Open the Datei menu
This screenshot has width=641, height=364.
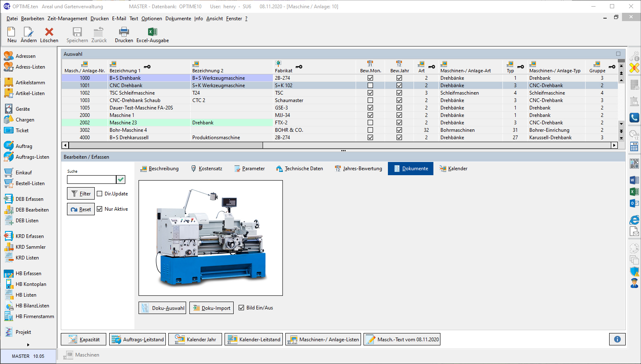coord(12,19)
